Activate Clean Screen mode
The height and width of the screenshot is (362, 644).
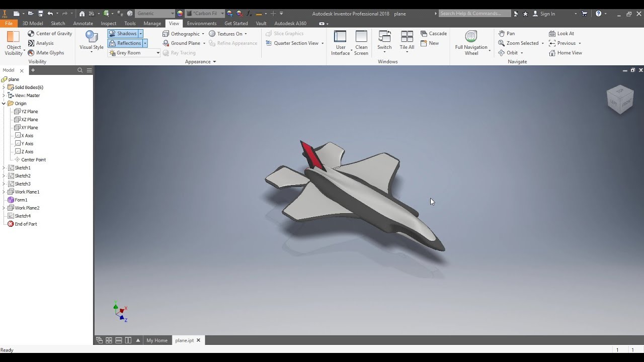(361, 43)
